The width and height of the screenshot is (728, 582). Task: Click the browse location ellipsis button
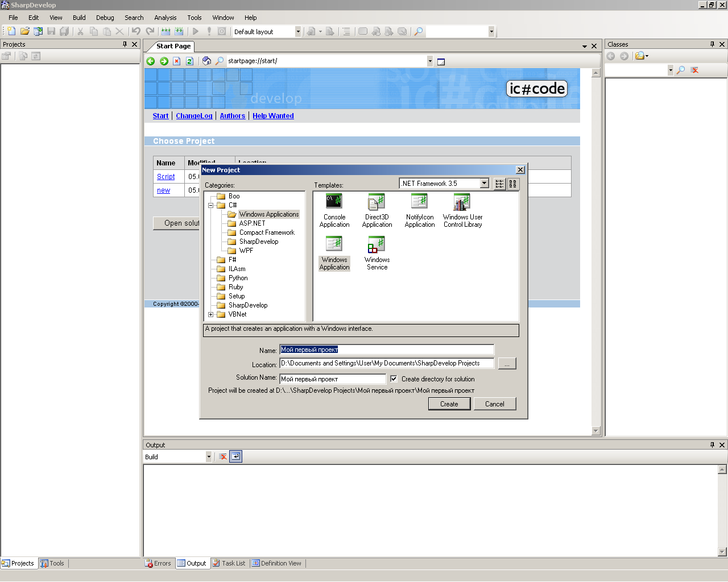[507, 363]
